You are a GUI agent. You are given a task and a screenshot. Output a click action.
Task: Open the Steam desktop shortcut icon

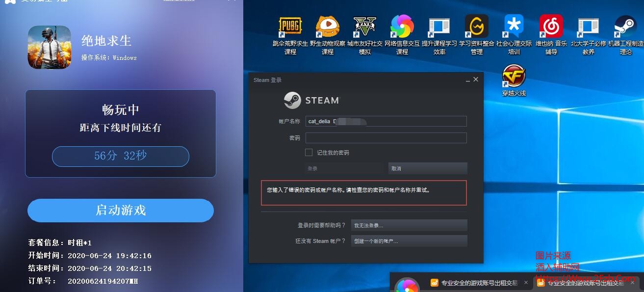click(626, 27)
